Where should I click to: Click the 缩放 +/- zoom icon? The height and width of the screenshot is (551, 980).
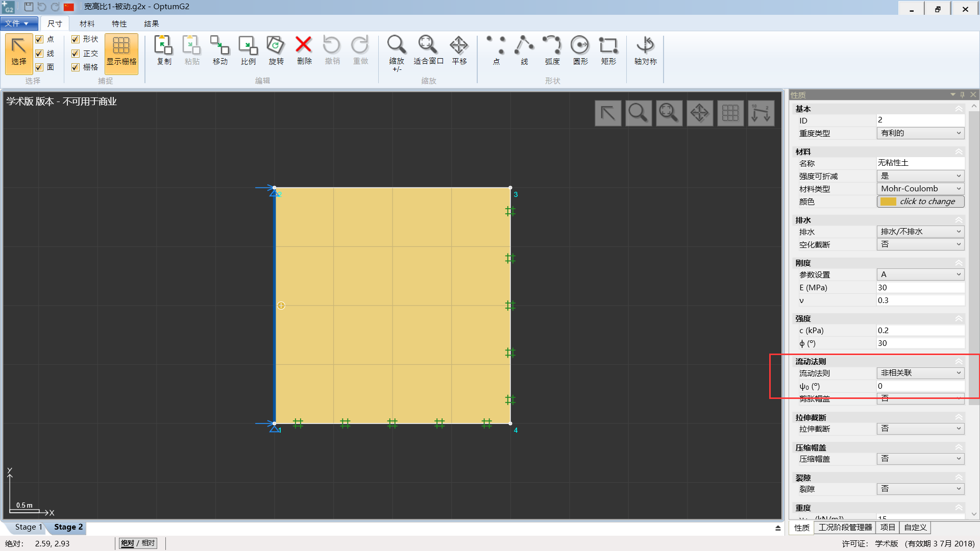click(397, 53)
